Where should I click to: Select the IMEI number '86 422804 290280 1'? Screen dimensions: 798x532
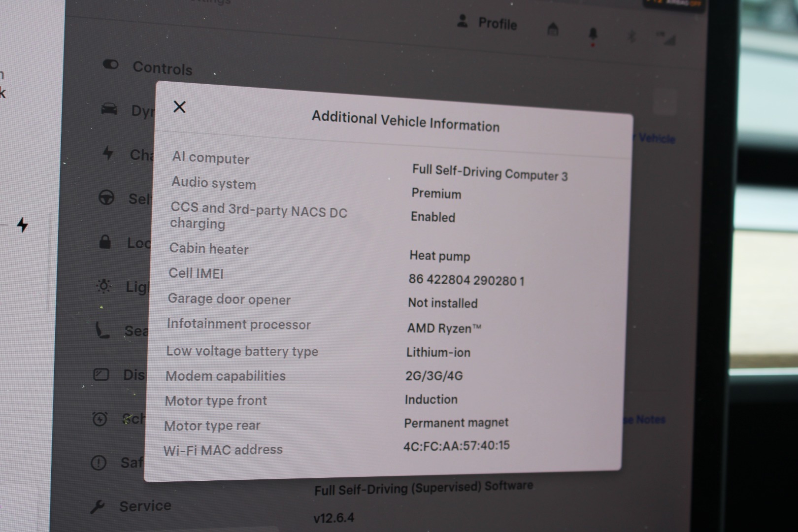[466, 280]
